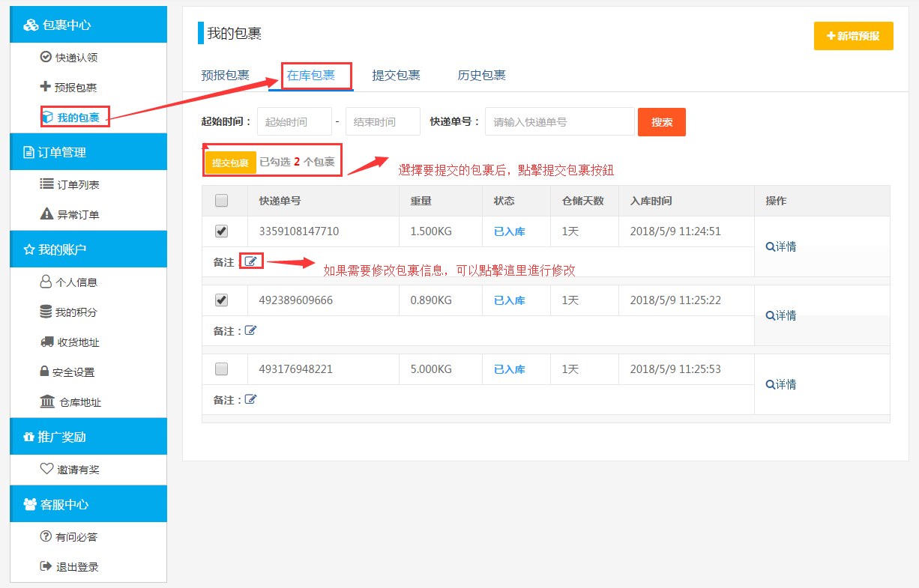Switch to the 预报包裹 tab
This screenshot has width=919, height=588.
pos(225,76)
